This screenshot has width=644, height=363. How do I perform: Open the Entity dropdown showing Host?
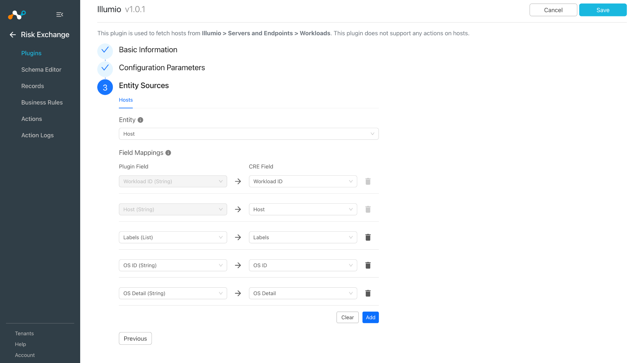pos(249,134)
